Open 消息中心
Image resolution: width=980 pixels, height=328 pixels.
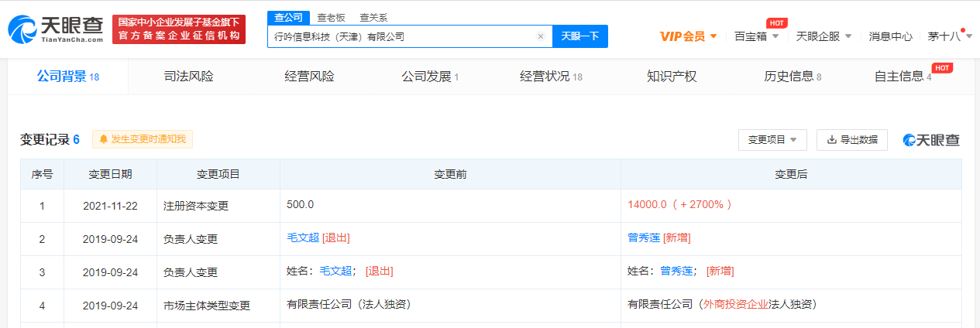[890, 36]
